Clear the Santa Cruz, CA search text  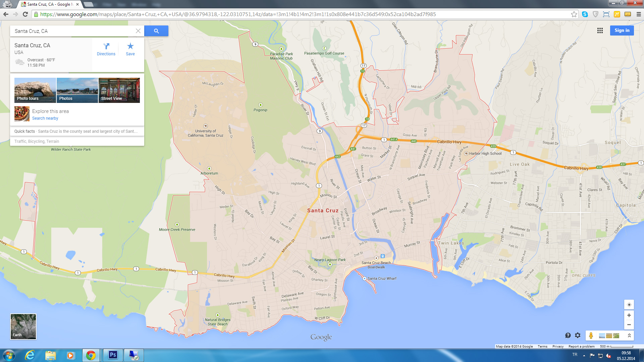click(x=138, y=31)
